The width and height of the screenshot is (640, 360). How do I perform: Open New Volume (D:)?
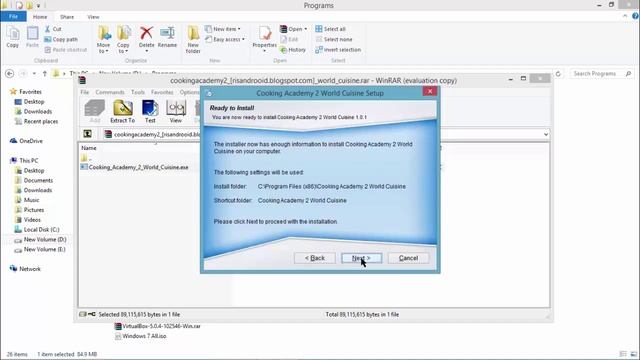coord(40,240)
